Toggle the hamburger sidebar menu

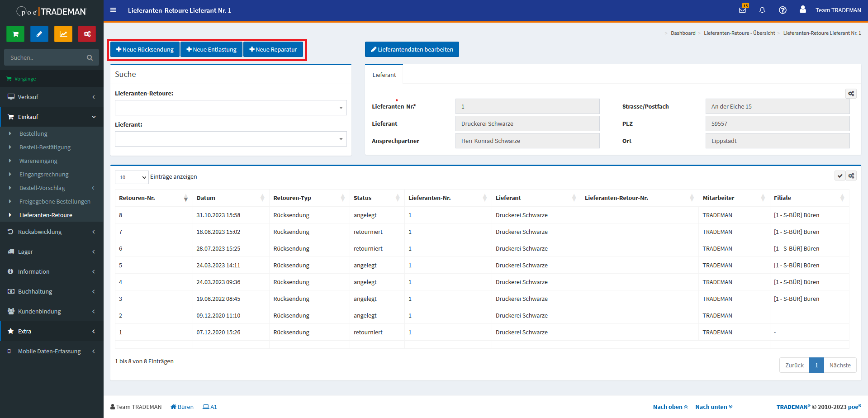pos(113,10)
